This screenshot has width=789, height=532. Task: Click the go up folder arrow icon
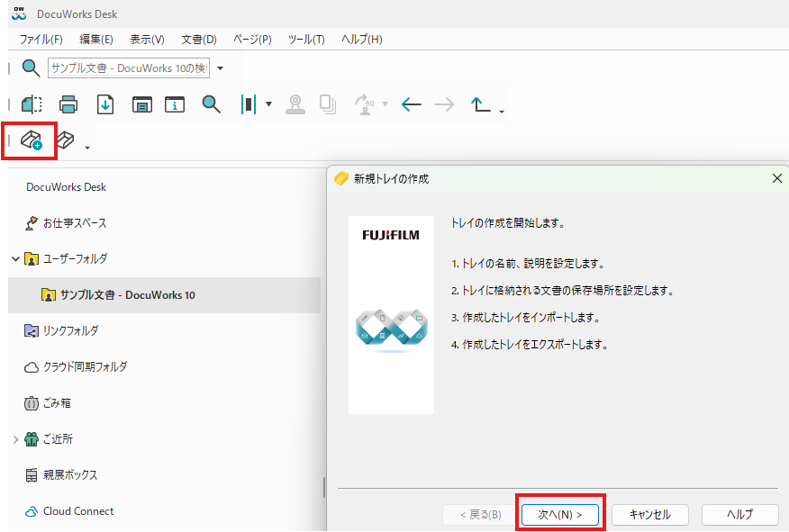pos(481,104)
